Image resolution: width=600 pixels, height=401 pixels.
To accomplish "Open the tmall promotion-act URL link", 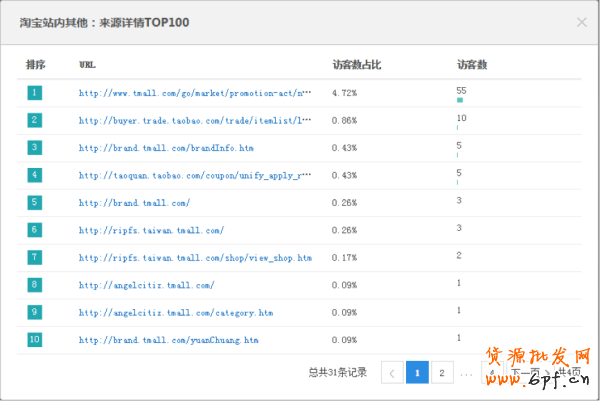I will pos(195,93).
